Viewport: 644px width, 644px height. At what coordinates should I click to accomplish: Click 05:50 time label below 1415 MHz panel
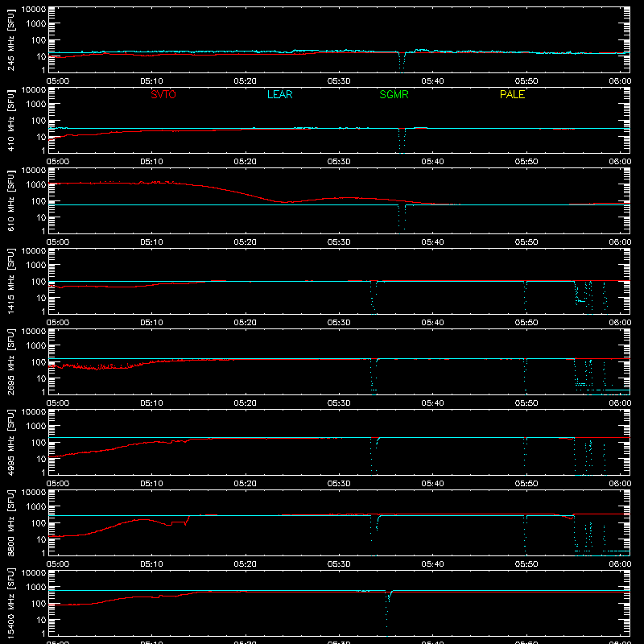(526, 323)
